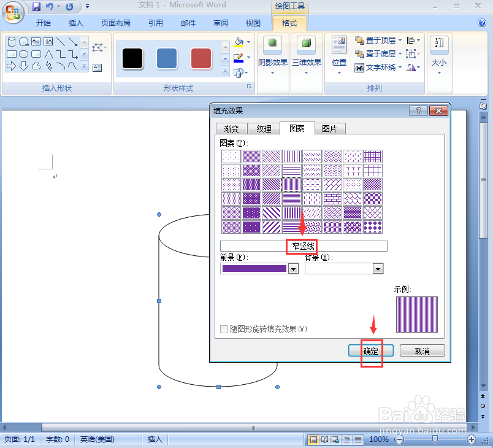
Task: Apply the blue shape style swatch
Action: pos(167,58)
